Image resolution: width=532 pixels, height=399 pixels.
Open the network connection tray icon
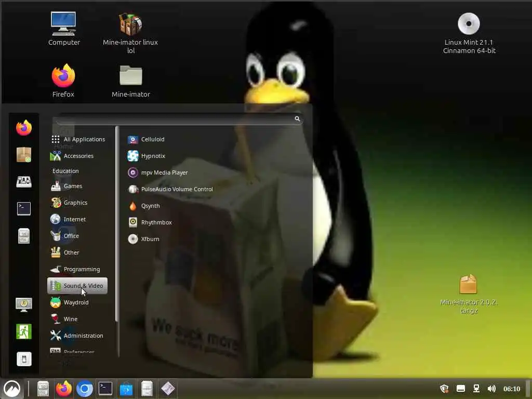(476, 389)
